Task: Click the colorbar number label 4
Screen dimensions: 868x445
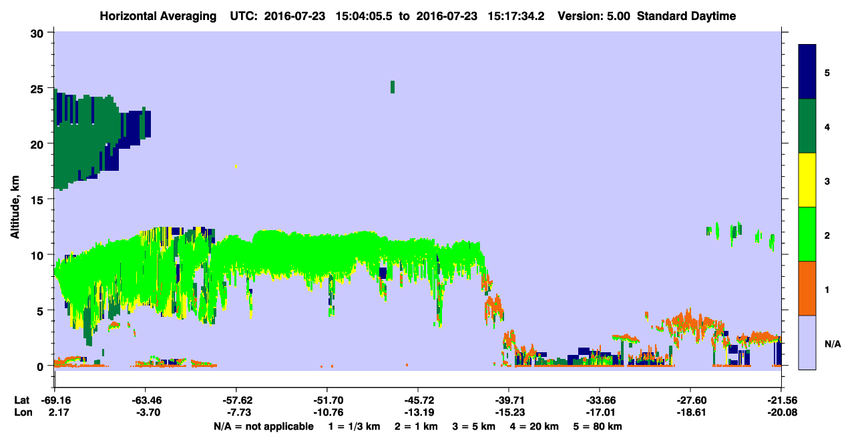Action: [x=827, y=126]
